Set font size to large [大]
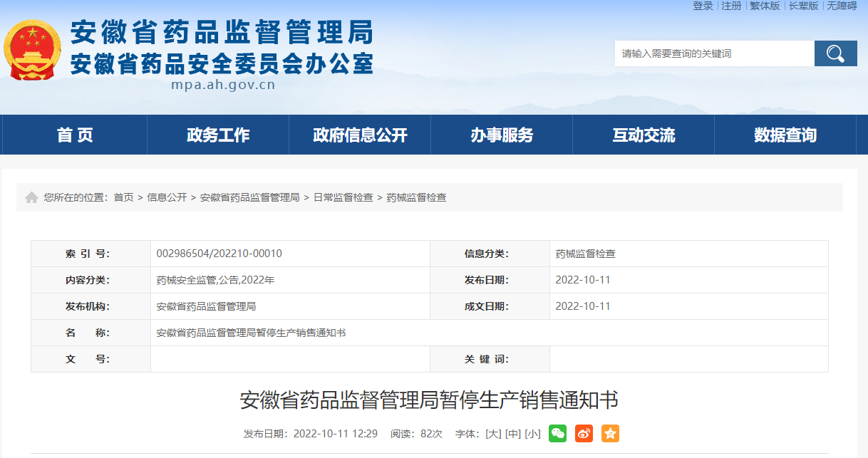Viewport: 868px width, 458px height. [493, 434]
